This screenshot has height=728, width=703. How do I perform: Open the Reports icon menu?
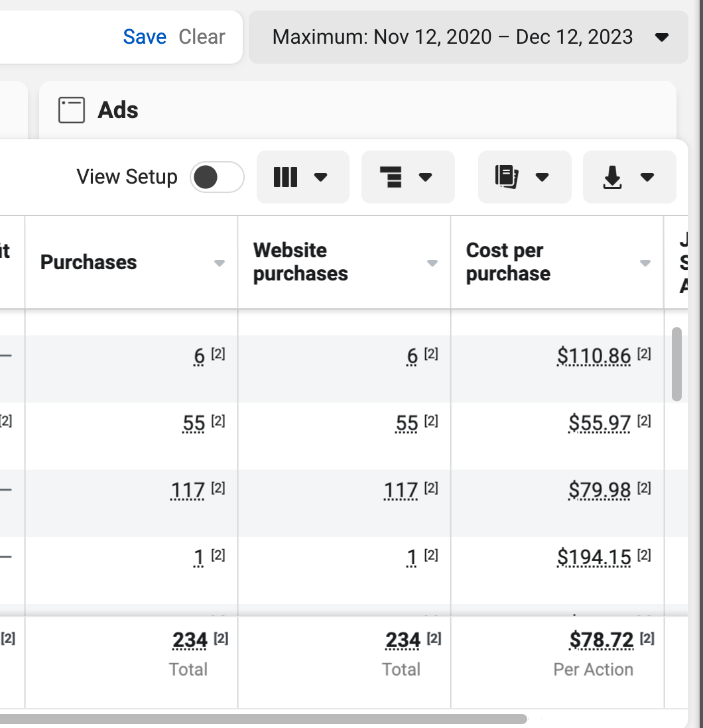pos(524,177)
